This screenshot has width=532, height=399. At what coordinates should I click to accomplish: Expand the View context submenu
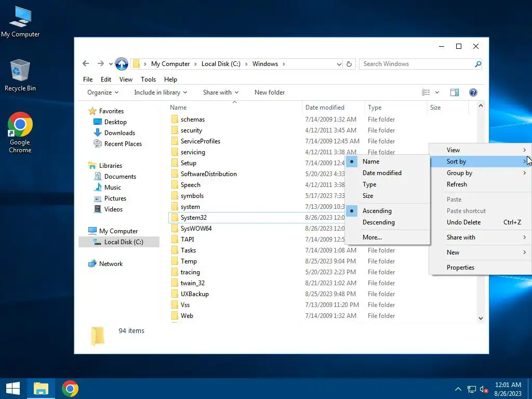(x=481, y=150)
